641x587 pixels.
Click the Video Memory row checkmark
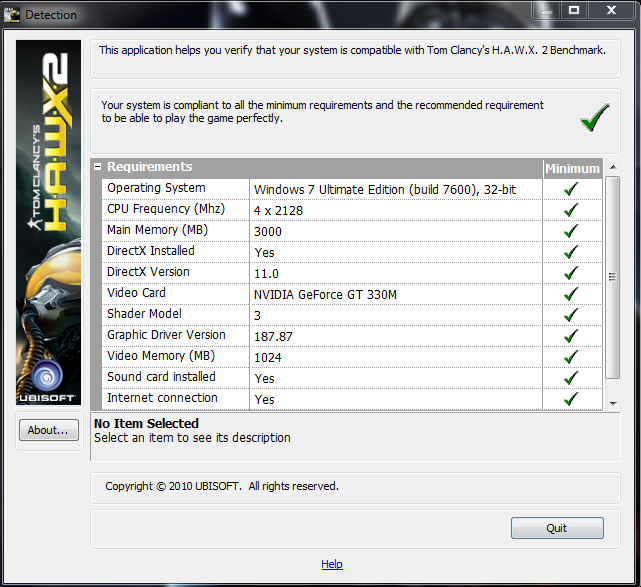[x=571, y=357]
